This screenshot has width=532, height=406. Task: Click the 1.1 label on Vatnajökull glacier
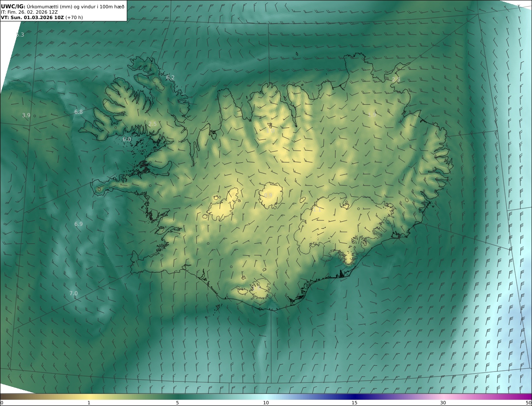tap(317, 210)
